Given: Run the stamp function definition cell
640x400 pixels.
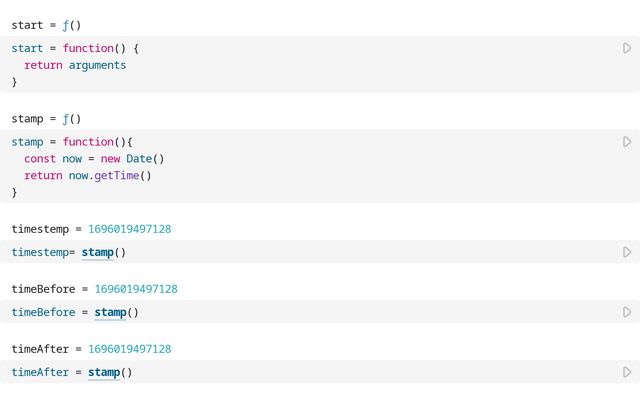Looking at the screenshot, I should coord(627,142).
